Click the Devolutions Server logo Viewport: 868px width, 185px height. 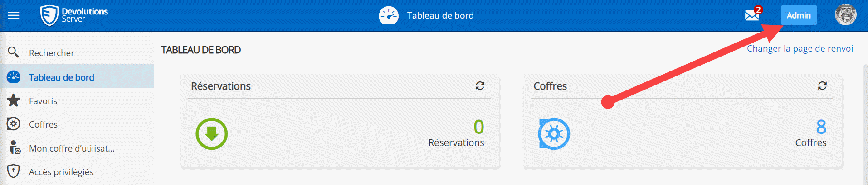coord(74,15)
